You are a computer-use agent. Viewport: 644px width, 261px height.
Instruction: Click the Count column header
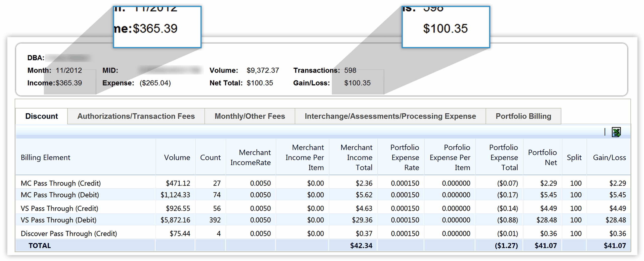coord(210,157)
